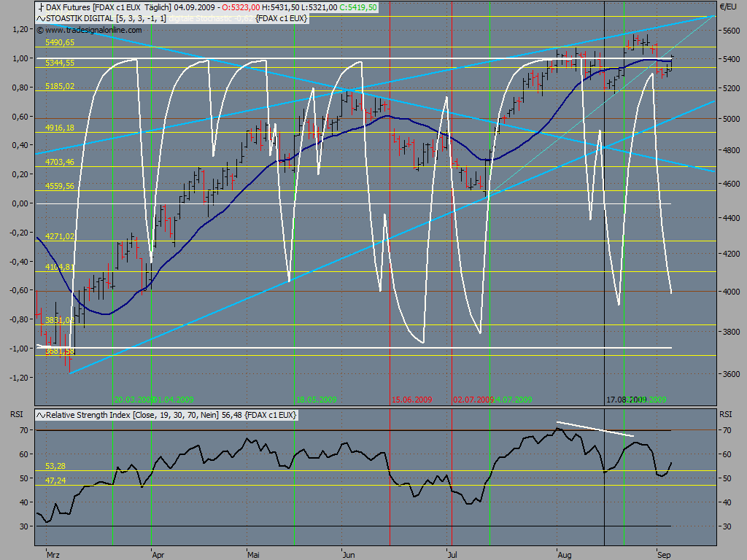Click the Jun month label on time axis

pyautogui.click(x=349, y=555)
